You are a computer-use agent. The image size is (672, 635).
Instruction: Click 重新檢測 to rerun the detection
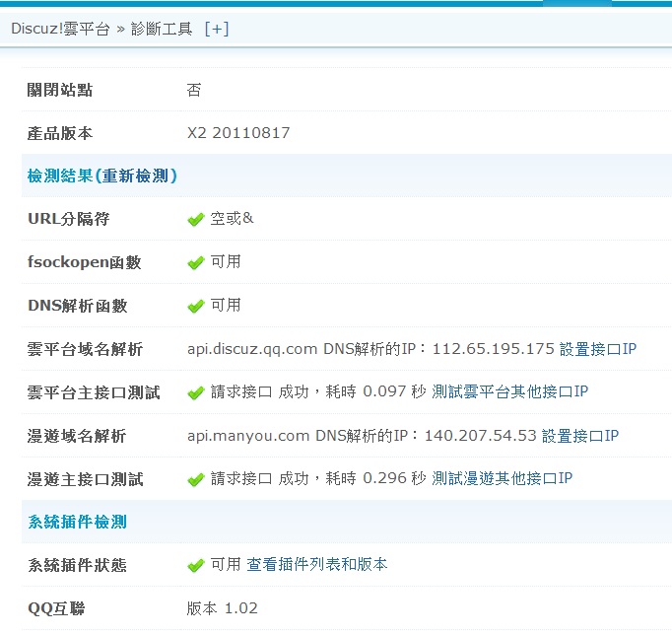(x=135, y=176)
